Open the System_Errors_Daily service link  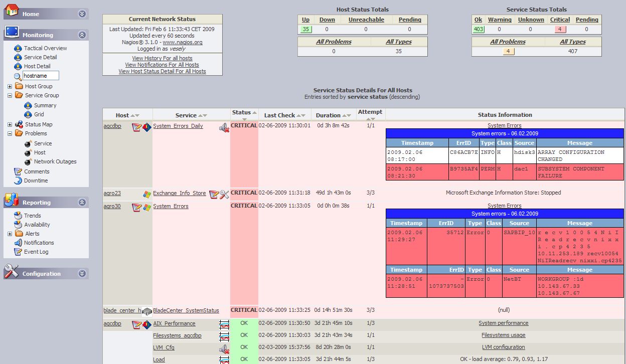pyautogui.click(x=178, y=126)
